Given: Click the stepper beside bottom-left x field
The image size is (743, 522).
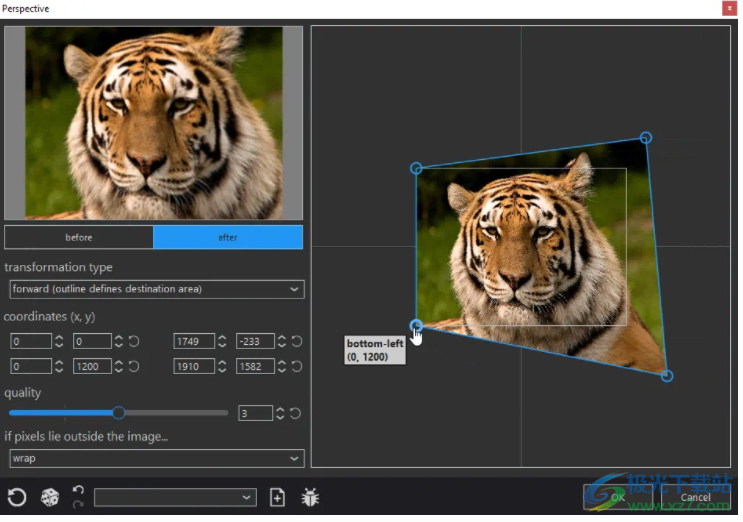Looking at the screenshot, I should click(x=59, y=366).
